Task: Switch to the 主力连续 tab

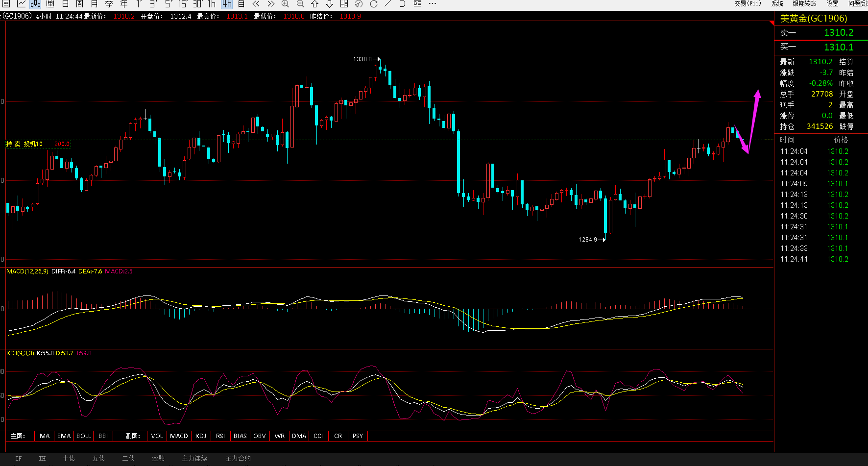Action: pyautogui.click(x=194, y=458)
